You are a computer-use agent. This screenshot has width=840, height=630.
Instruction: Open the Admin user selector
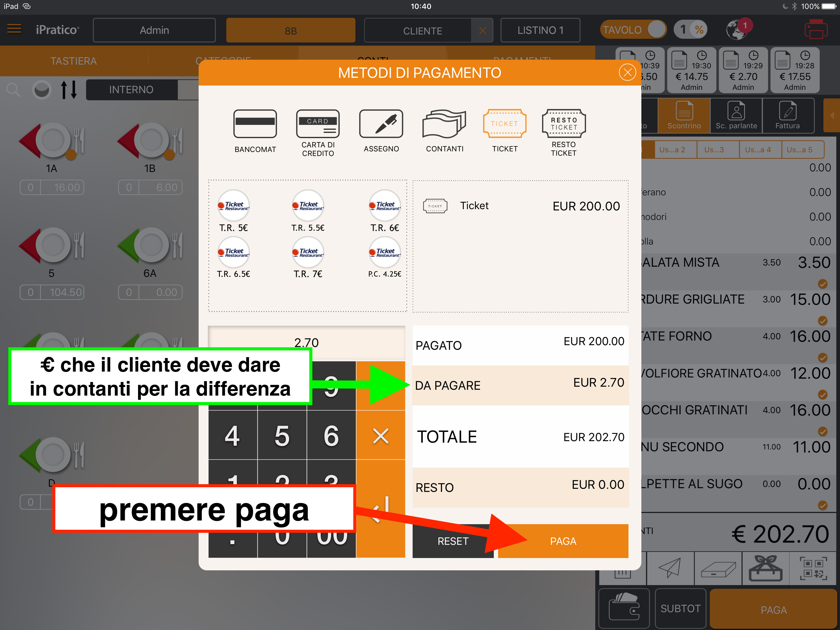coord(154,30)
